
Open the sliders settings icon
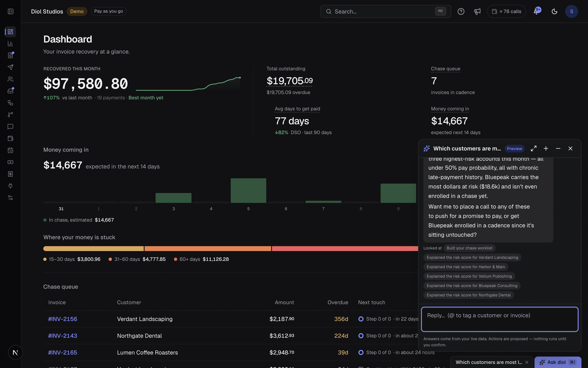click(10, 198)
